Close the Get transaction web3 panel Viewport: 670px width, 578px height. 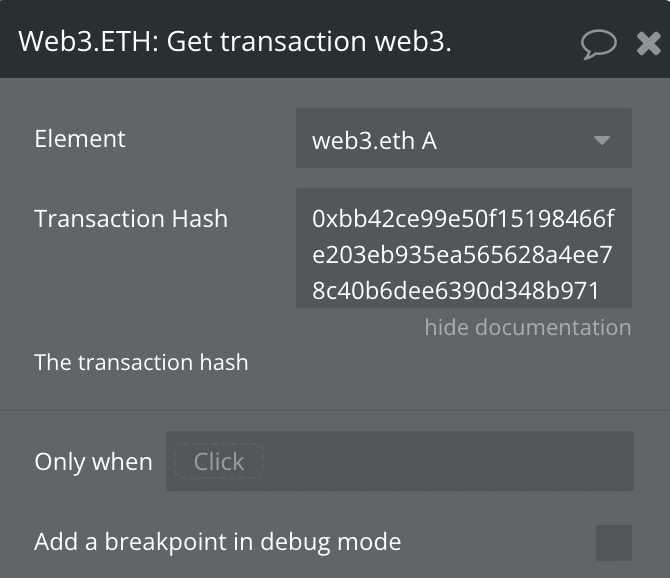click(648, 44)
